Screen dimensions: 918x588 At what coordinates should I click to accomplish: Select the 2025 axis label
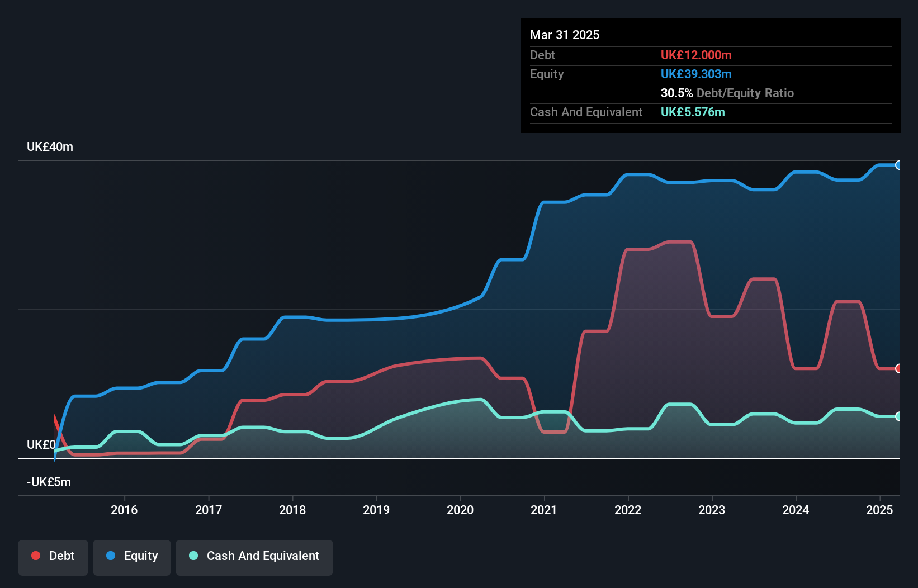[879, 510]
